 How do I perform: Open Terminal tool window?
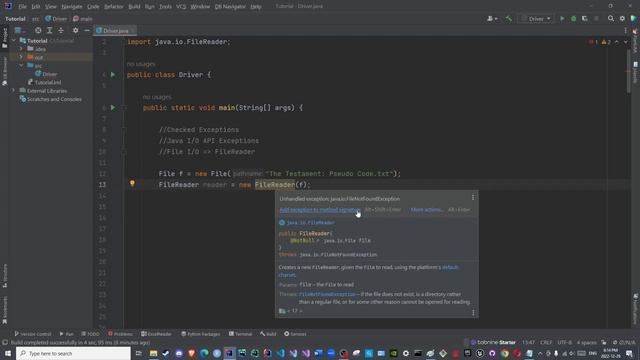[240, 334]
